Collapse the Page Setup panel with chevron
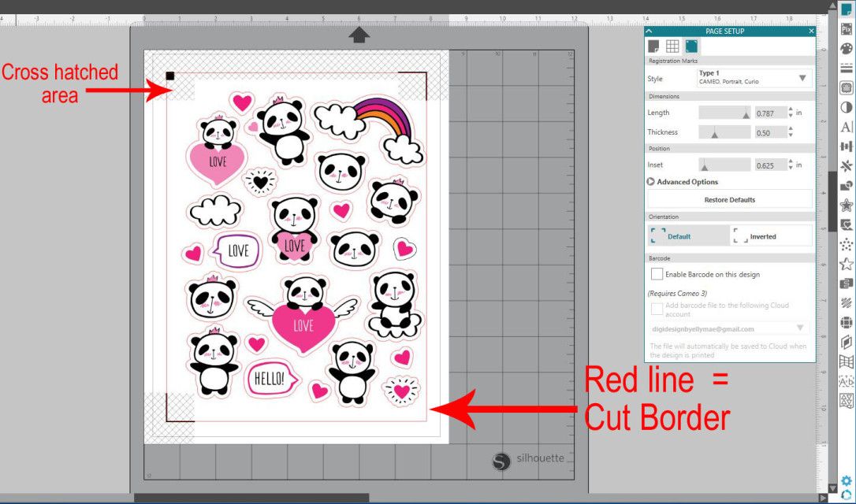Viewport: 856px width, 504px height. coord(649,31)
